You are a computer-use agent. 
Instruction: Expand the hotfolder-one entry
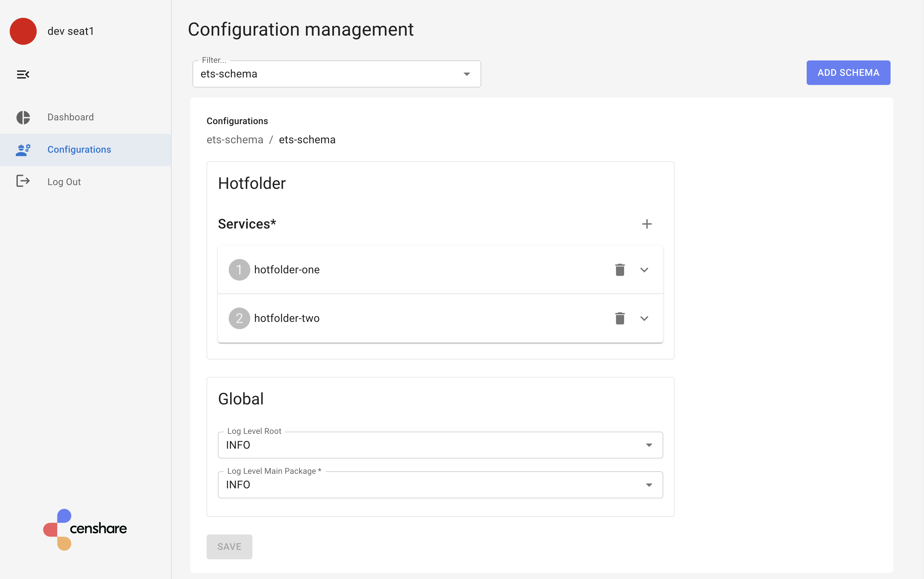[644, 270]
